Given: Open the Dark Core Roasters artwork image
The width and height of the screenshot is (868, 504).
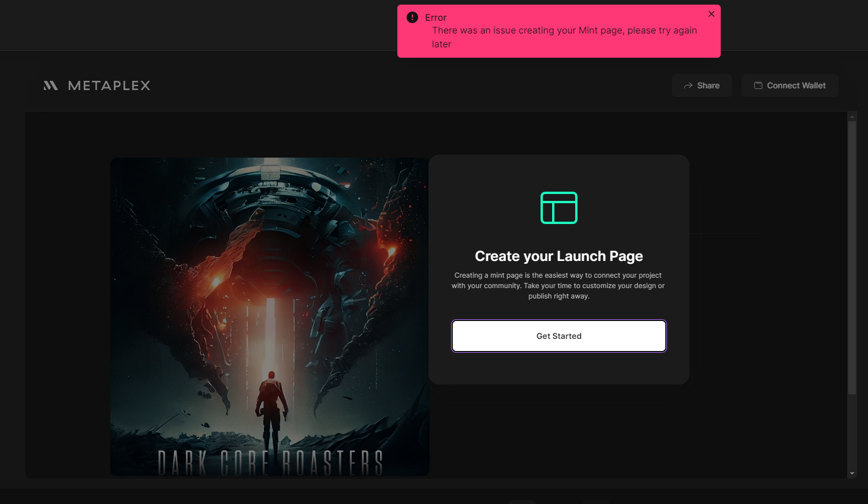Looking at the screenshot, I should [x=270, y=317].
